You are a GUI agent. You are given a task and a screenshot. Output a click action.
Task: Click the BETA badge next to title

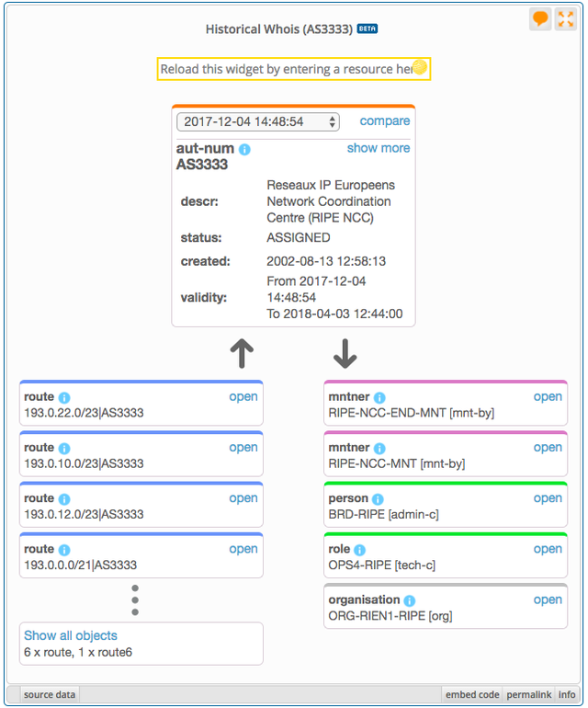click(367, 29)
